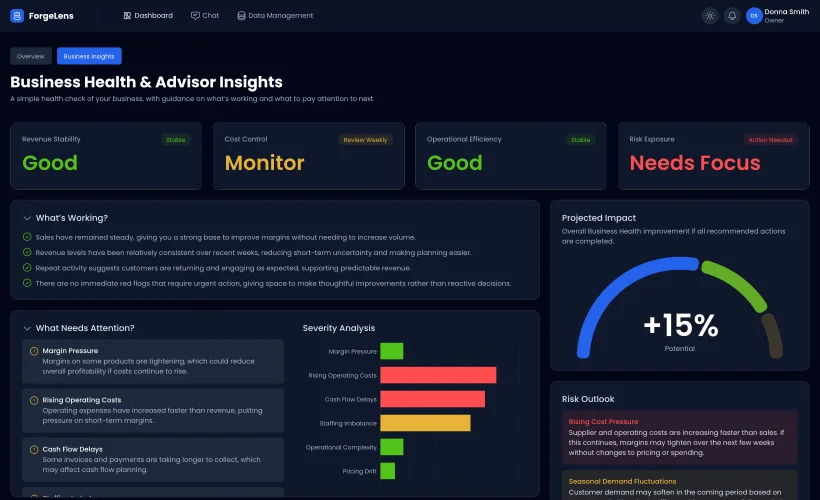Viewport: 820px width, 500px height.
Task: Open the Operational Efficiency card
Action: 511,156
